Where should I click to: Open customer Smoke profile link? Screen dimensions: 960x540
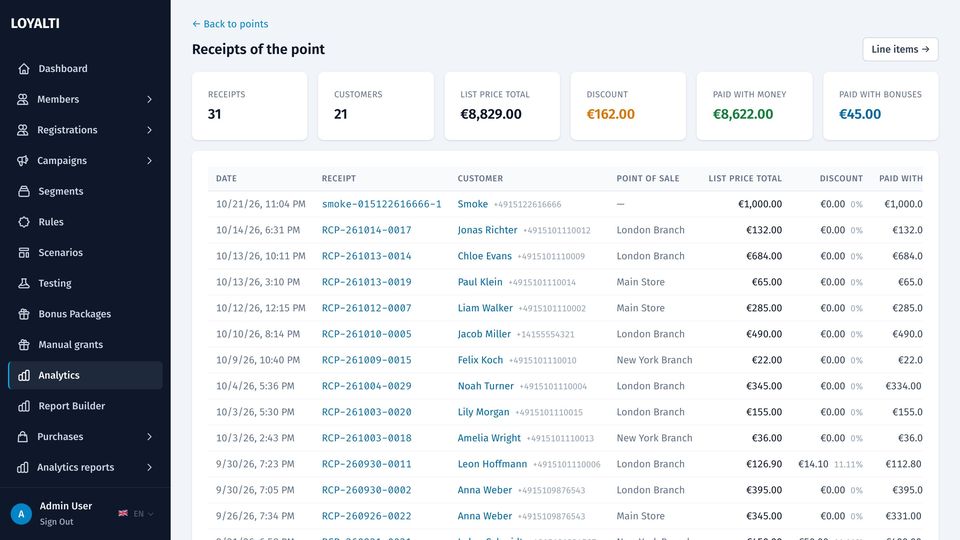tap(473, 204)
